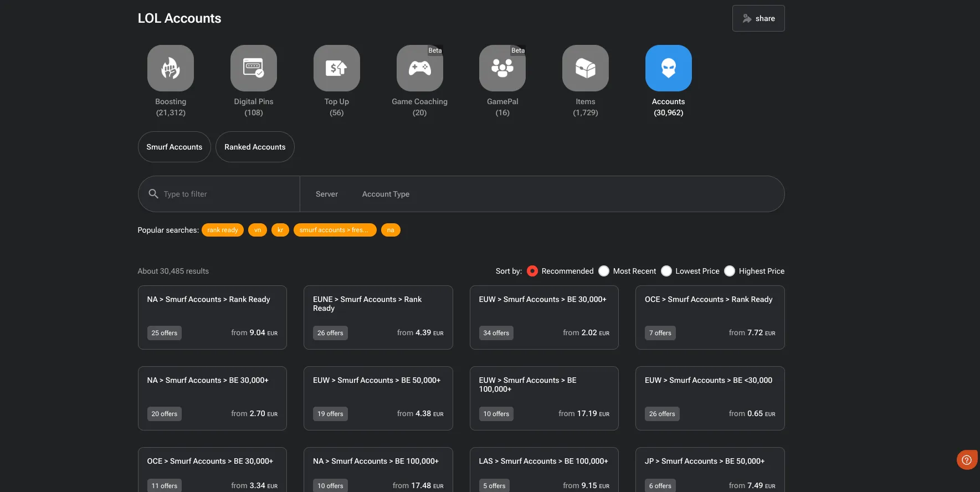Sort results by Highest Price
The height and width of the screenshot is (492, 980).
click(x=730, y=271)
